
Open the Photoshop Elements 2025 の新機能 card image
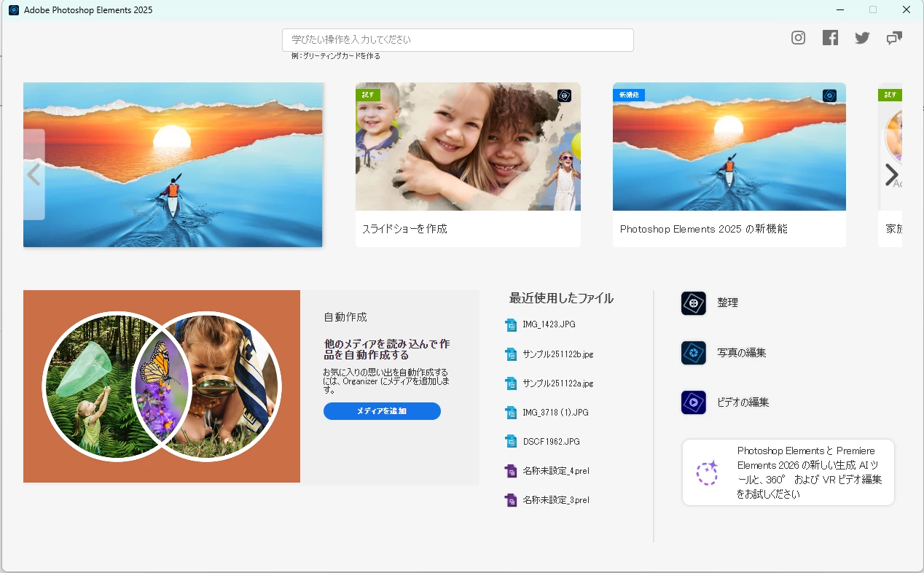coord(729,147)
